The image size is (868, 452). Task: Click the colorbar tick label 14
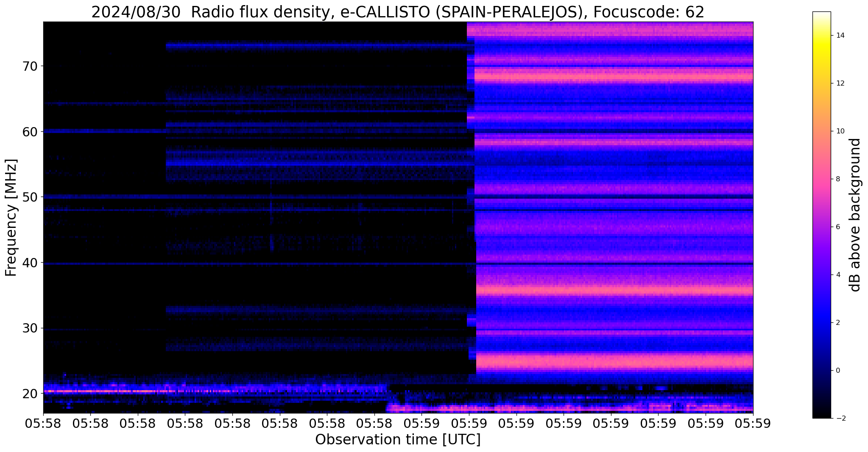840,36
